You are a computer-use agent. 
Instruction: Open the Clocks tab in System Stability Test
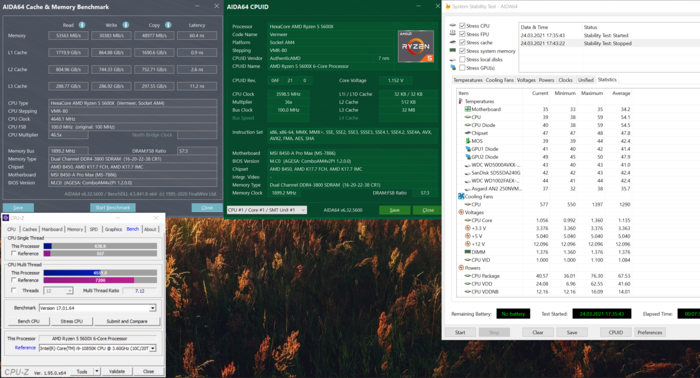coord(565,80)
